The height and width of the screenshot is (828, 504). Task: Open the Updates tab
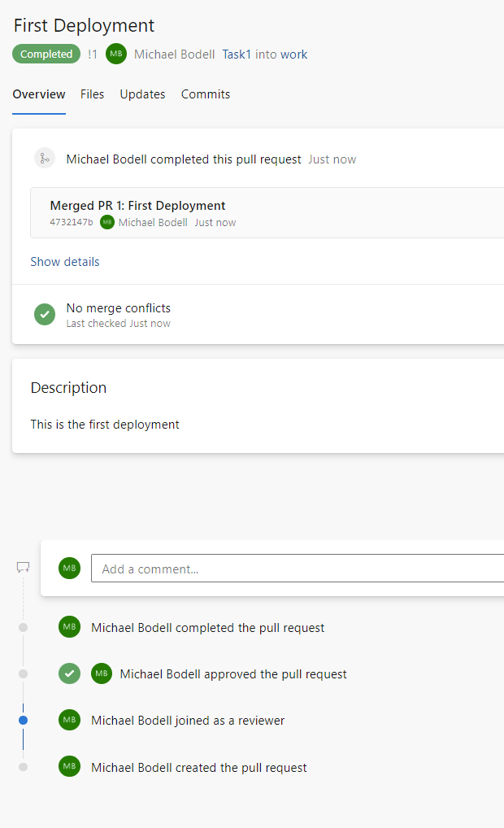click(142, 94)
